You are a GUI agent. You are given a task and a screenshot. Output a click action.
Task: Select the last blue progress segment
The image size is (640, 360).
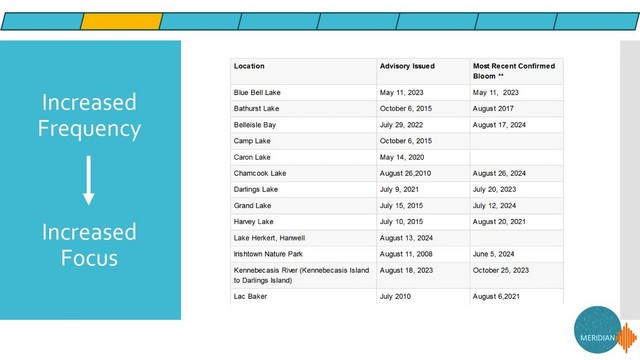tap(596, 21)
